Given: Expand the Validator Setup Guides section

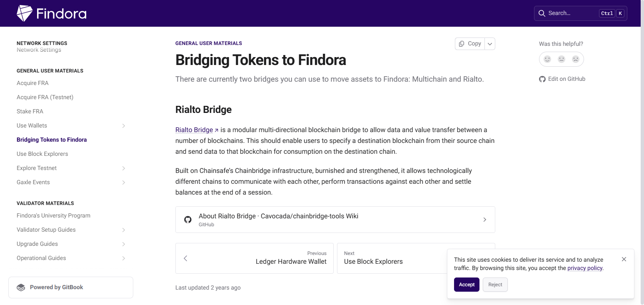Looking at the screenshot, I should tap(124, 230).
